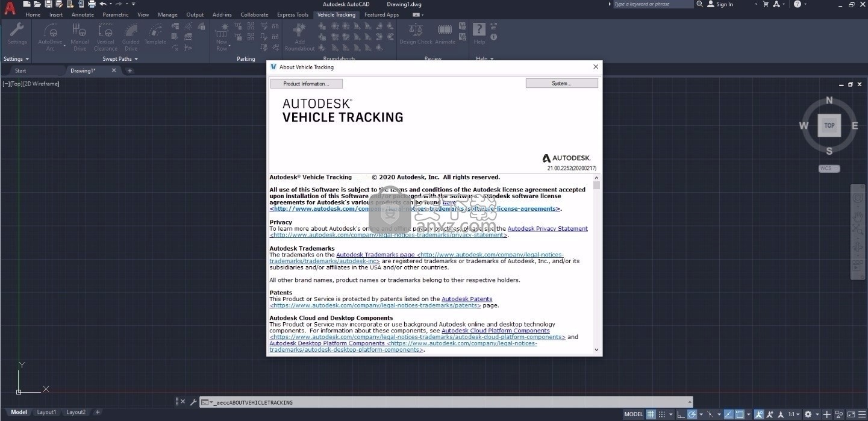Open the Insert ribbon tab
Viewport: 868px width, 421px height.
[56, 14]
